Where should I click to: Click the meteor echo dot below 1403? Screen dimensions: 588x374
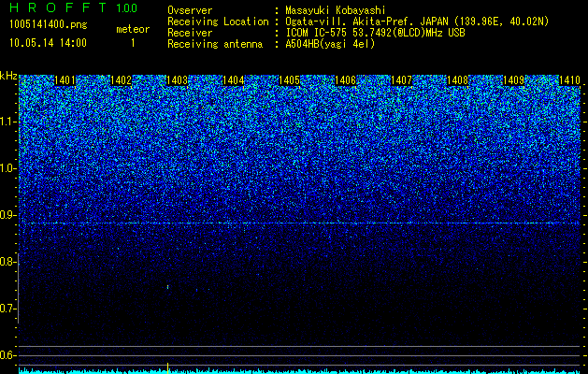[x=167, y=287]
